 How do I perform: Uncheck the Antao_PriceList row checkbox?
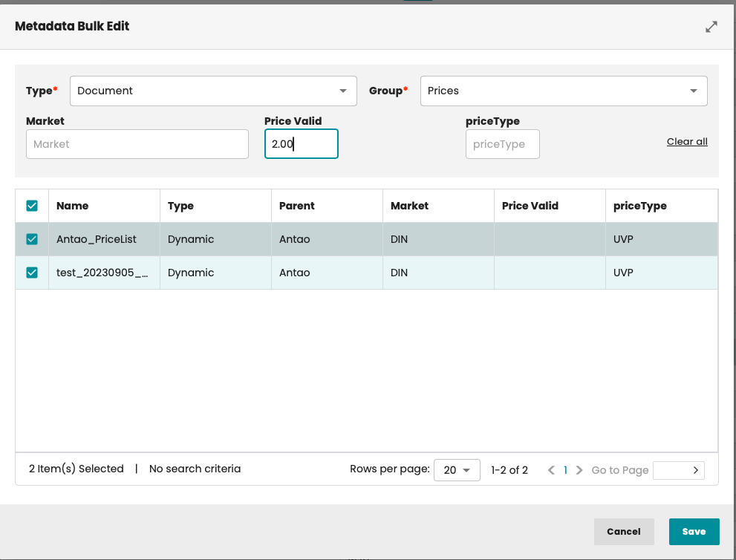click(x=32, y=239)
